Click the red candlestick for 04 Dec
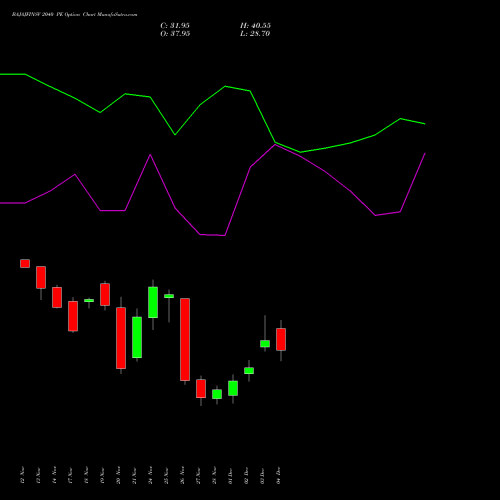The width and height of the screenshot is (500, 500). click(x=281, y=339)
